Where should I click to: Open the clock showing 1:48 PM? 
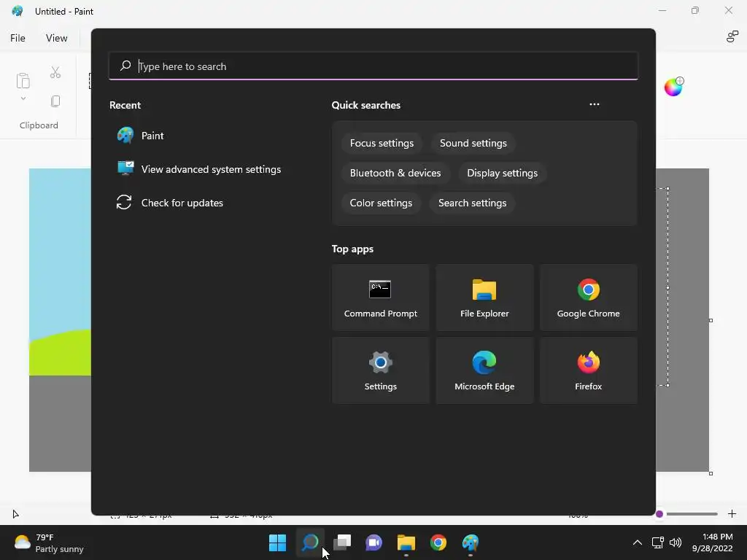tap(712, 542)
